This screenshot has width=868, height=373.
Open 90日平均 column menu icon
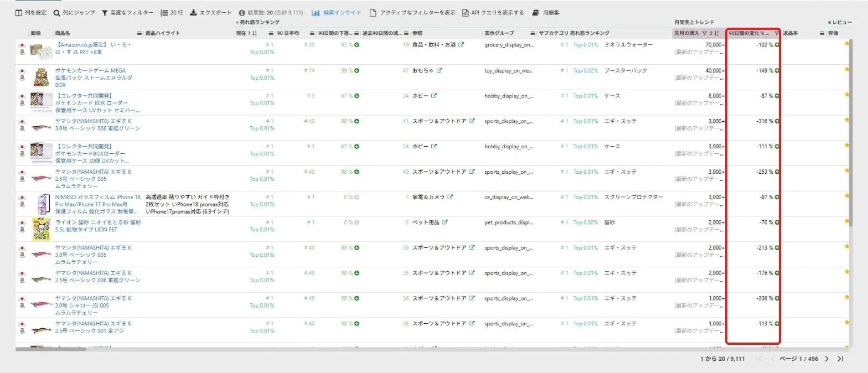point(312,33)
